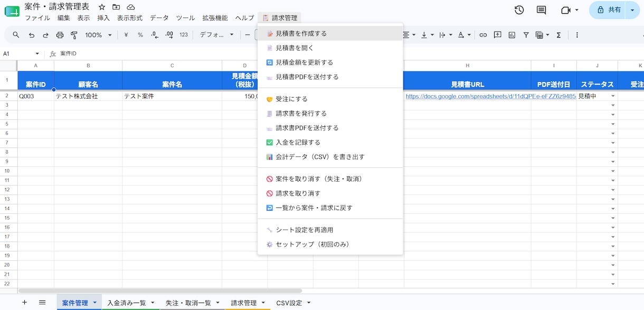The image size is (644, 310).
Task: Click the text color A icon
Action: click(461, 35)
